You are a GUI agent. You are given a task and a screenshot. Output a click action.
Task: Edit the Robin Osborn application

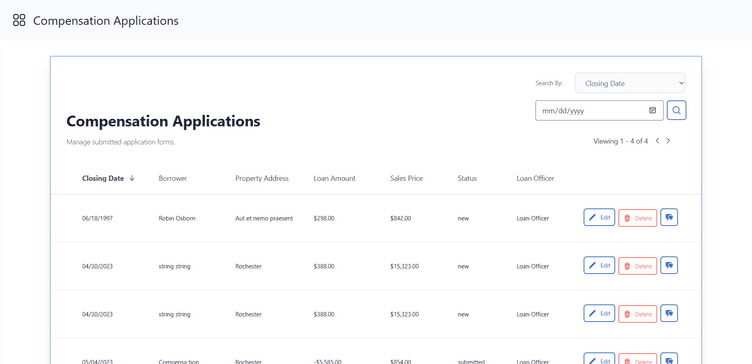(599, 217)
